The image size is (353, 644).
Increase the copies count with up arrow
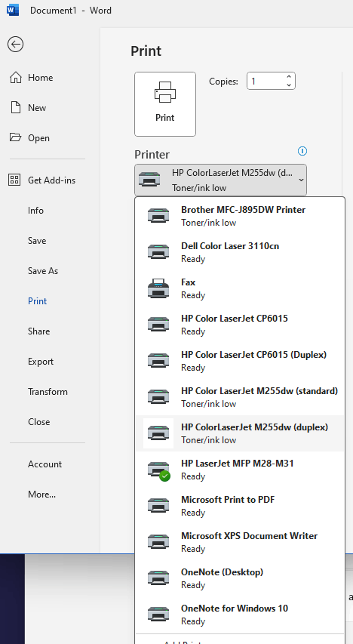pos(289,77)
